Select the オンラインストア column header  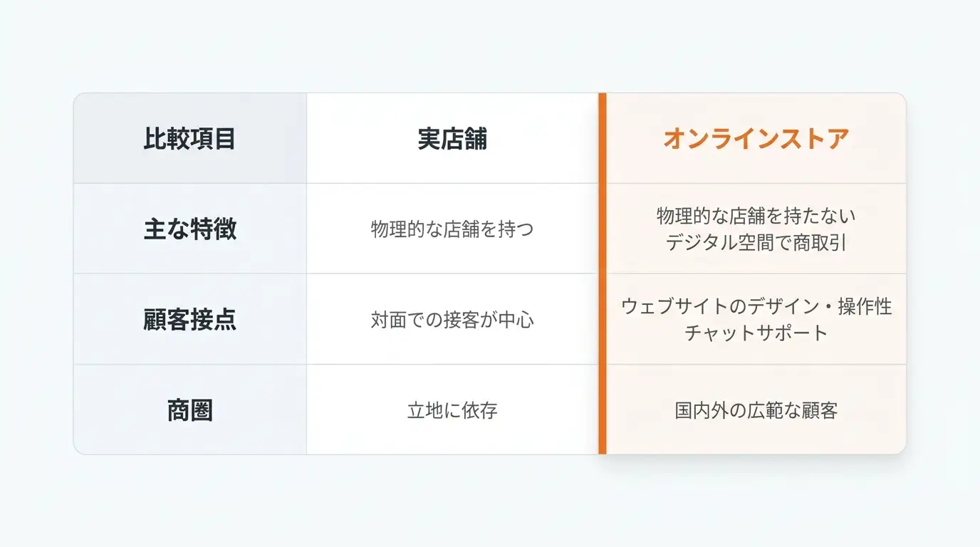pyautogui.click(x=756, y=138)
